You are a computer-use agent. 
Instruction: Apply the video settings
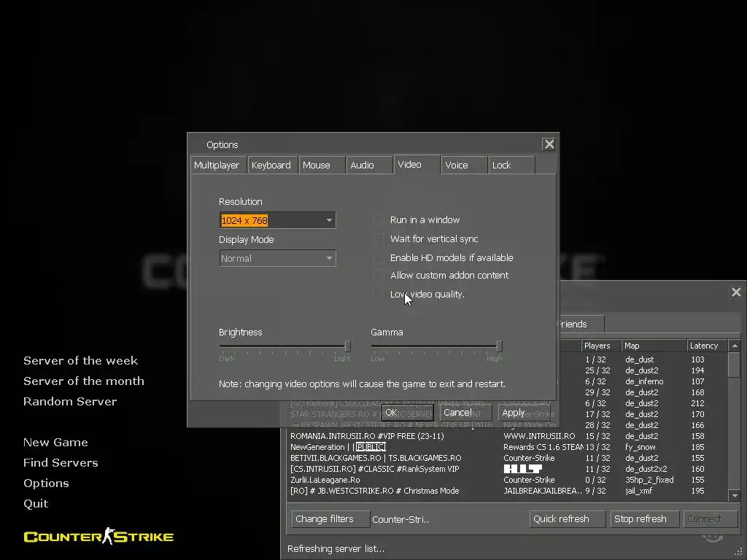(524, 413)
